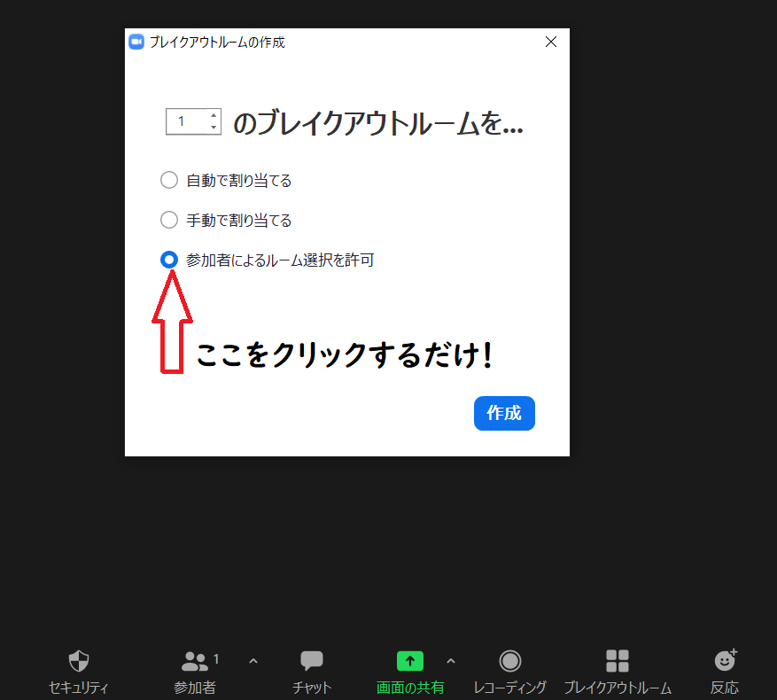Click the '参加者によるルーム選択を許可' label text
The image size is (777, 700).
[280, 260]
